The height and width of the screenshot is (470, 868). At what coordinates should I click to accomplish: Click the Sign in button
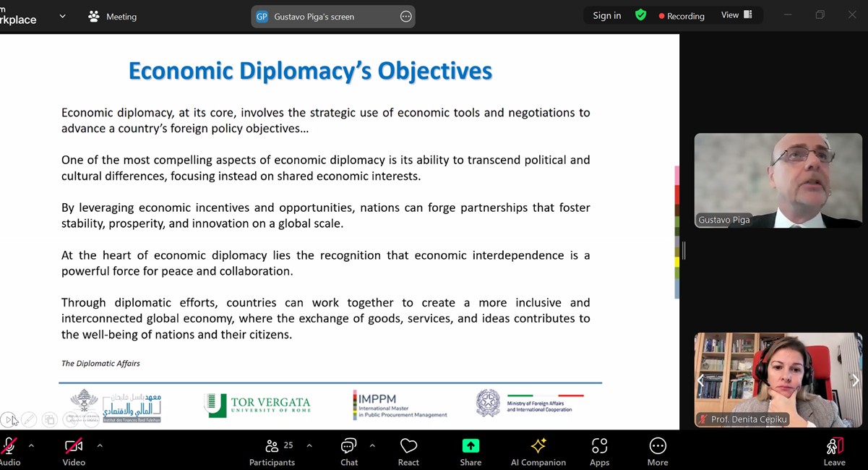point(606,16)
